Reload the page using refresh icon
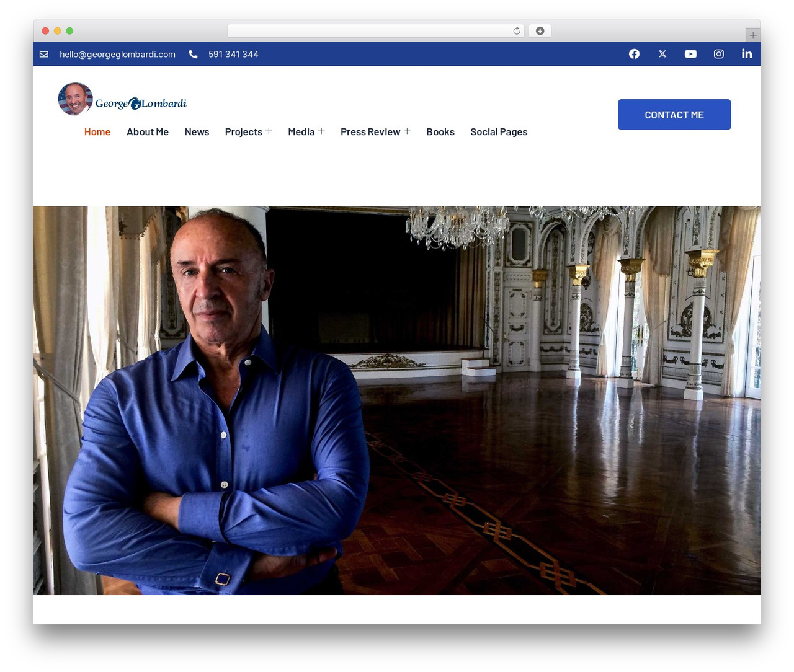Viewport: 794px width, 672px height. click(517, 31)
